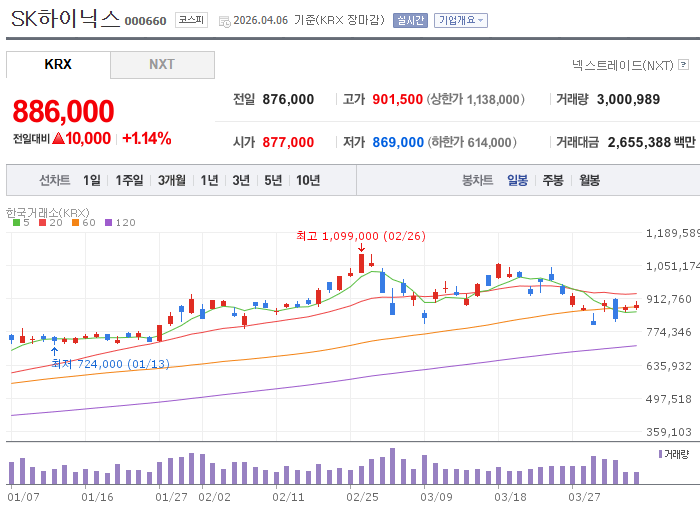Show the 1년 line chart
Screen dimensions: 700x506
tap(209, 180)
